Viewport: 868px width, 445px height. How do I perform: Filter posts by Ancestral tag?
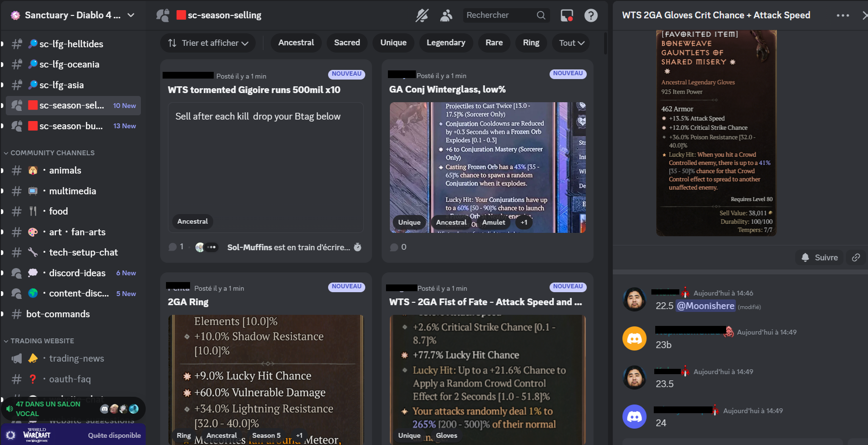[296, 42]
